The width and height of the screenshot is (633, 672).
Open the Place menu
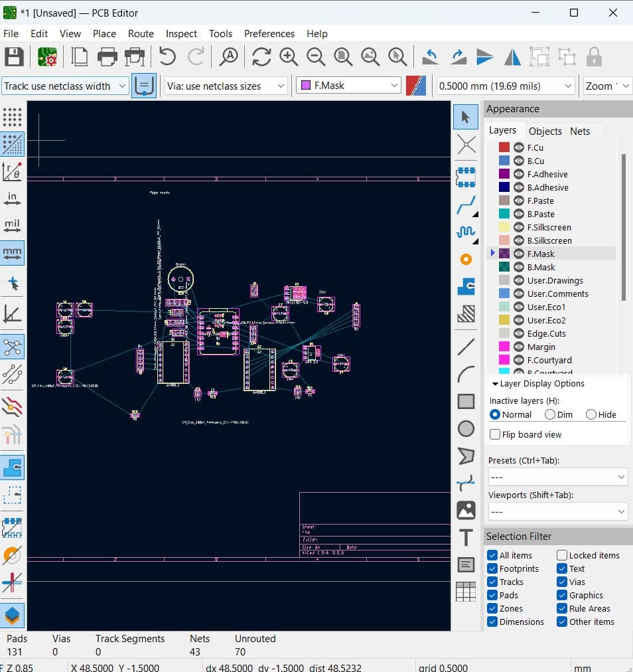(104, 33)
